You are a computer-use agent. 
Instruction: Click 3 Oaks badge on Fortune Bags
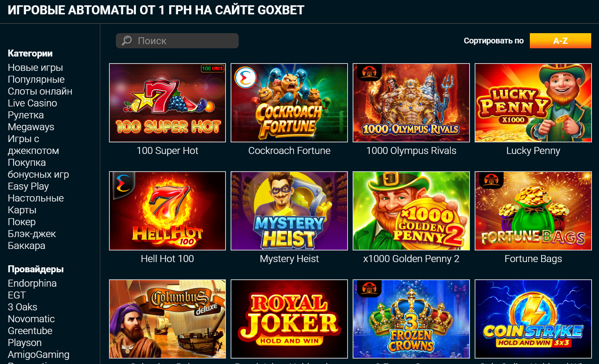491,180
